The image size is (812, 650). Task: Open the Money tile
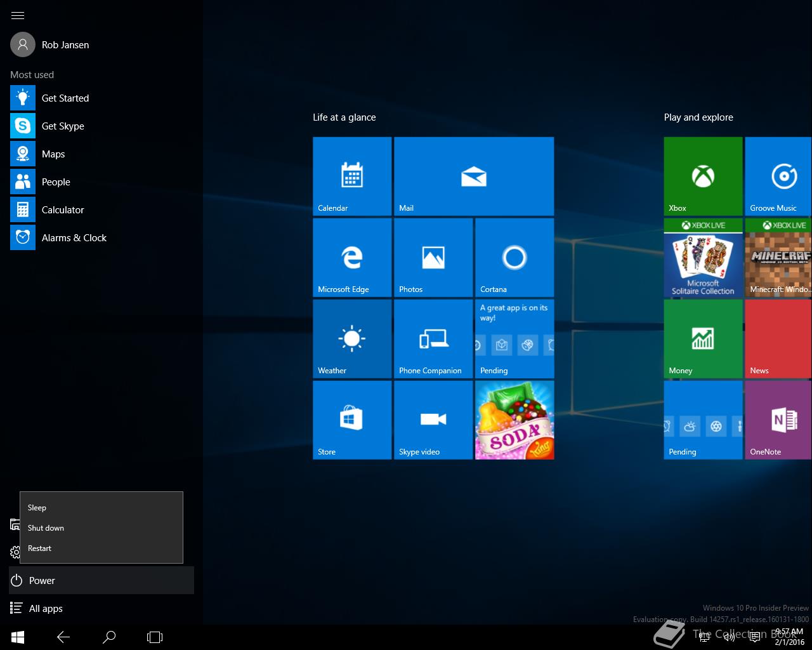703,339
